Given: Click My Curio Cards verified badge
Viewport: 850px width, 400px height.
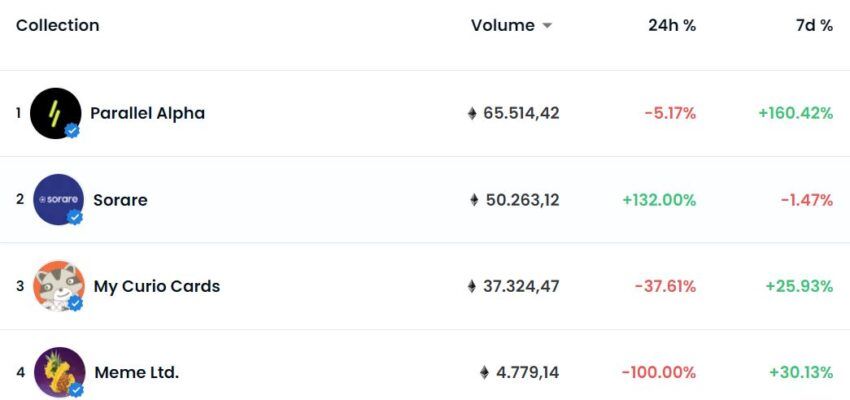Looking at the screenshot, I should click(x=75, y=304).
